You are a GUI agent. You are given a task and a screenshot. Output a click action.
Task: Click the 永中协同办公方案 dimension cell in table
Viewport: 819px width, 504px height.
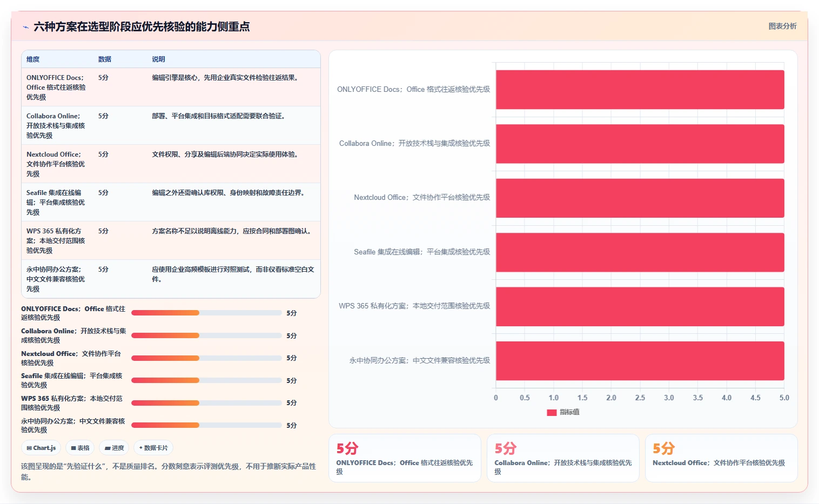pos(57,279)
